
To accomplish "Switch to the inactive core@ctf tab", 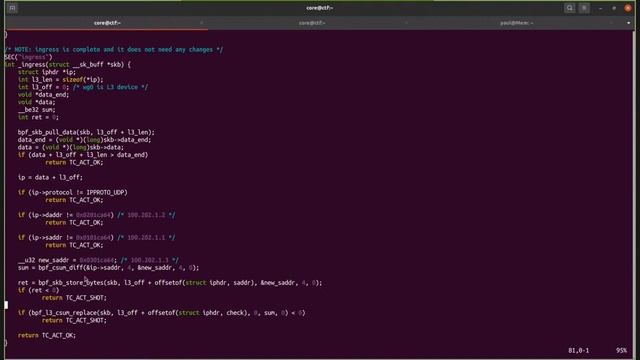I will click(312, 23).
